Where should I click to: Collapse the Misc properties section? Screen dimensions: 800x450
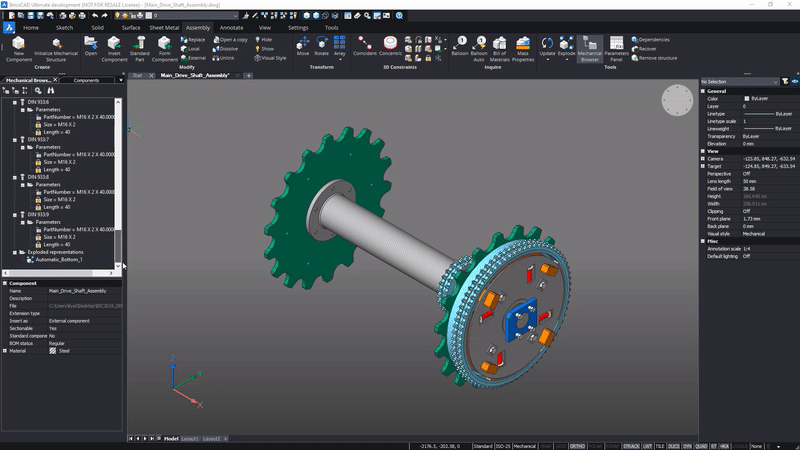click(x=703, y=241)
